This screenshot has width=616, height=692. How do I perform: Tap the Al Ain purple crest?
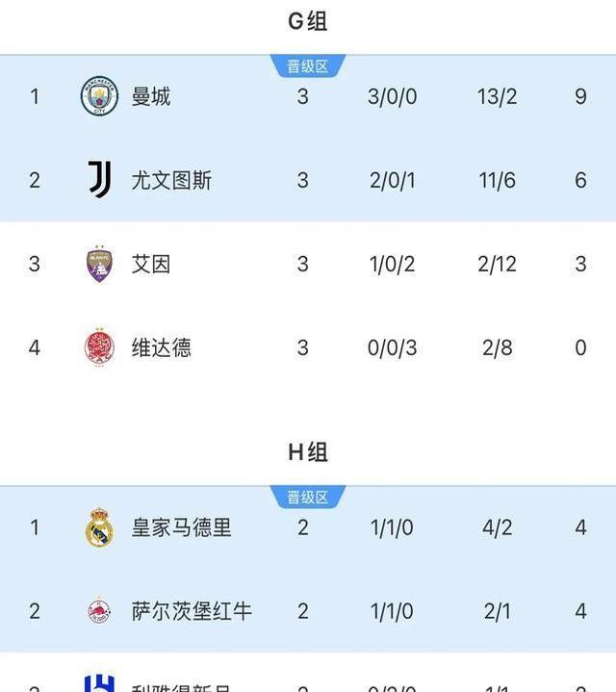(x=99, y=264)
